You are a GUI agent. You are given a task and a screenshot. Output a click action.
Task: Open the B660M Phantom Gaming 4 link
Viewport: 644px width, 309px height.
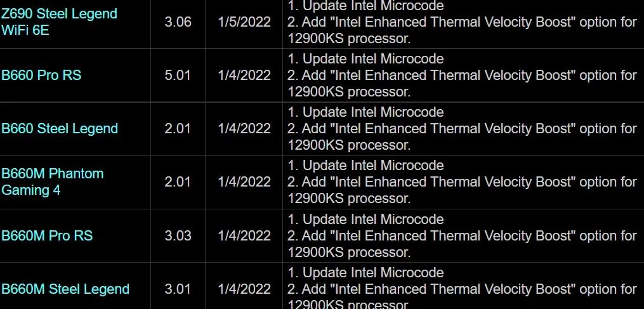click(x=53, y=181)
